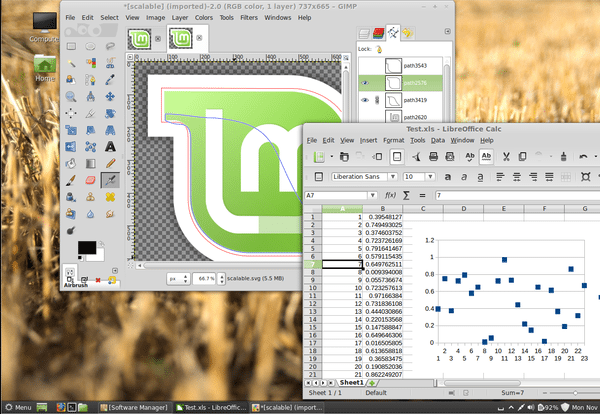Click the Calc formula input line
The width and height of the screenshot is (600, 414).
click(x=517, y=196)
